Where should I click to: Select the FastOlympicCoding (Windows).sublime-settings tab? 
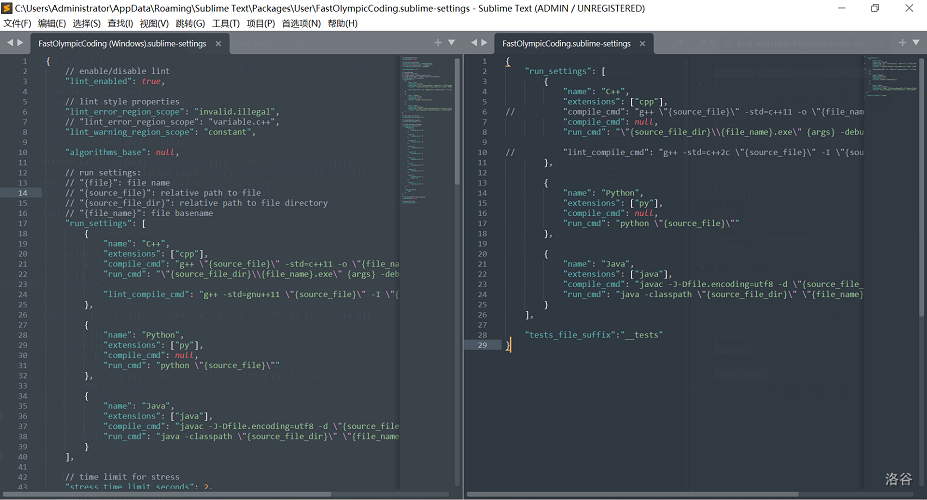122,44
